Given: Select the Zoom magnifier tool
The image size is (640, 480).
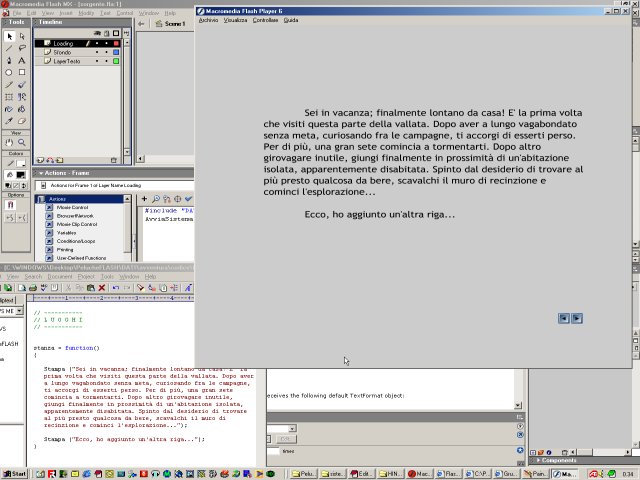Looking at the screenshot, I should [x=22, y=142].
